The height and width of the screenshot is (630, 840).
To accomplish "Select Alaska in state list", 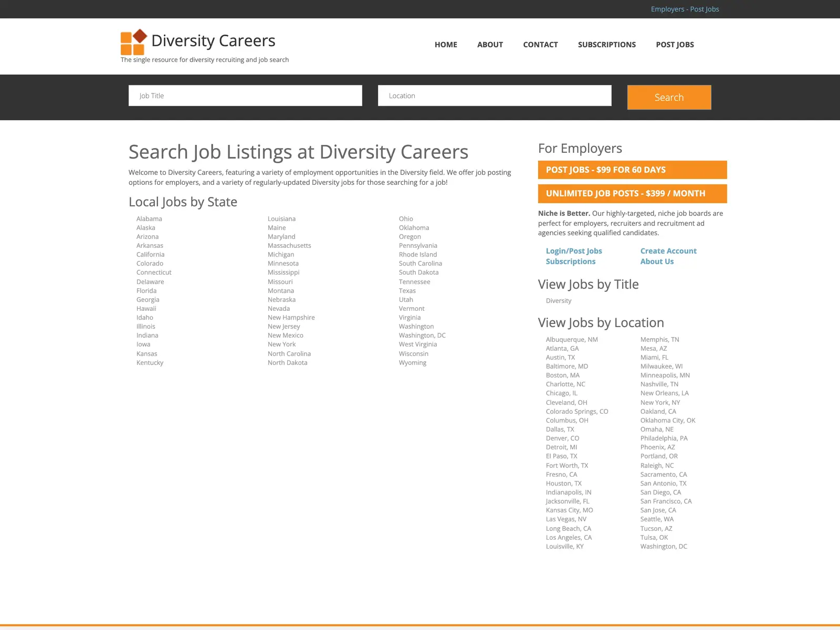I will tap(146, 228).
